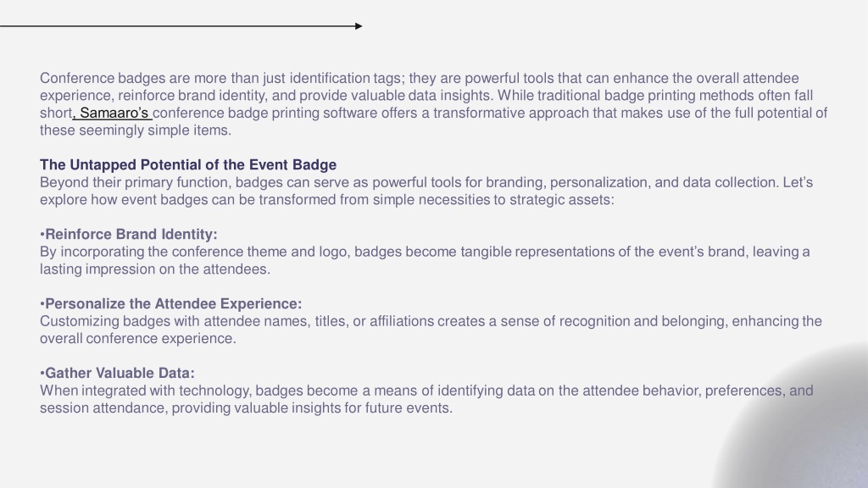The height and width of the screenshot is (488, 868).
Task: Click the arrowhead ending the top line
Action: tap(359, 26)
